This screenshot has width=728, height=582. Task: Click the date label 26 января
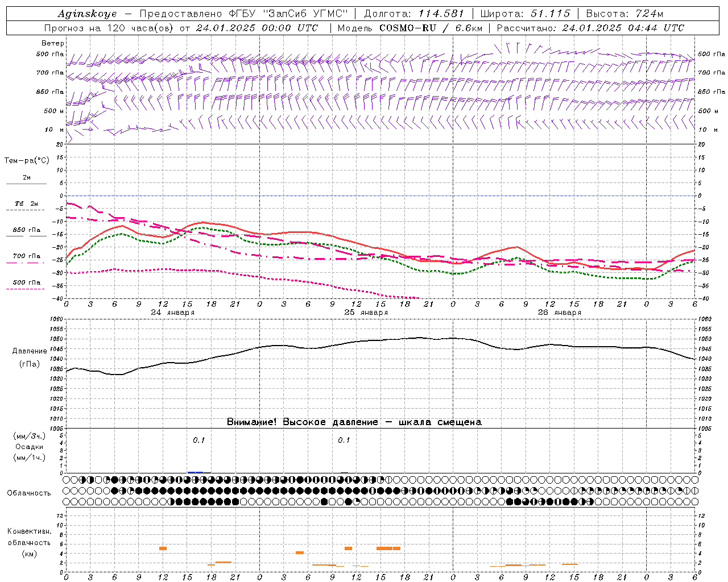pos(559,312)
